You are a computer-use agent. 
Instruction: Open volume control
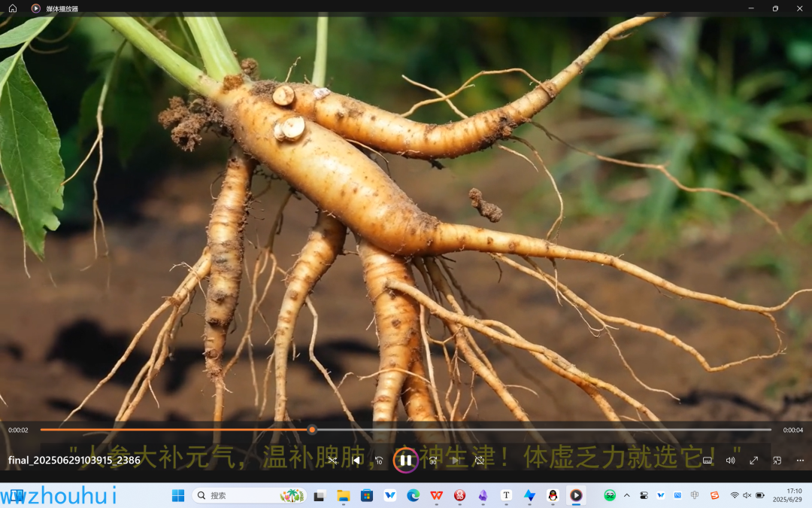[x=730, y=460]
